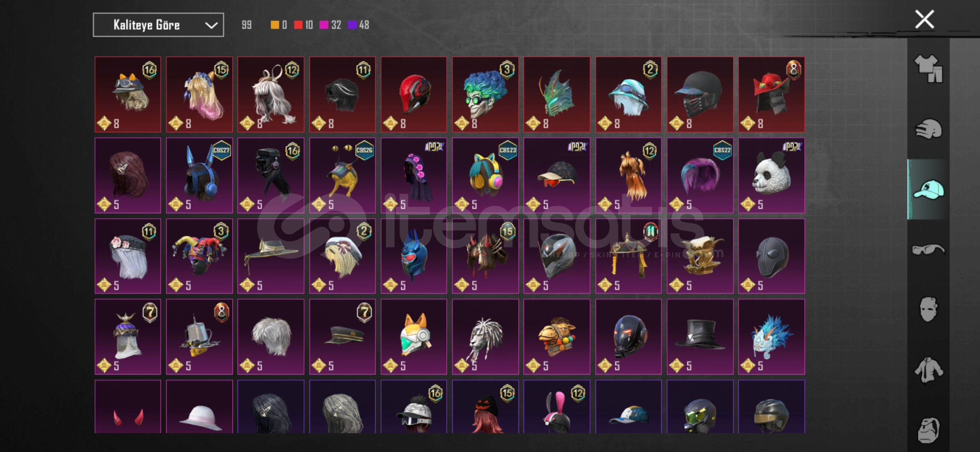The width and height of the screenshot is (980, 452).
Task: Select the white lion mask headgear
Action: tap(485, 336)
